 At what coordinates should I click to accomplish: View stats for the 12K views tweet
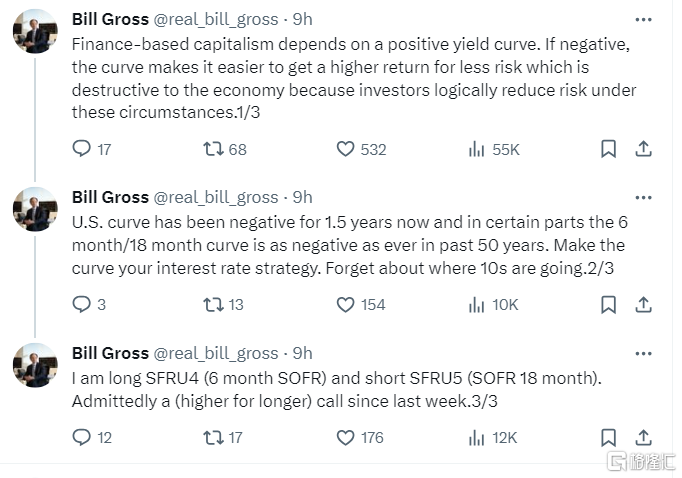click(477, 437)
